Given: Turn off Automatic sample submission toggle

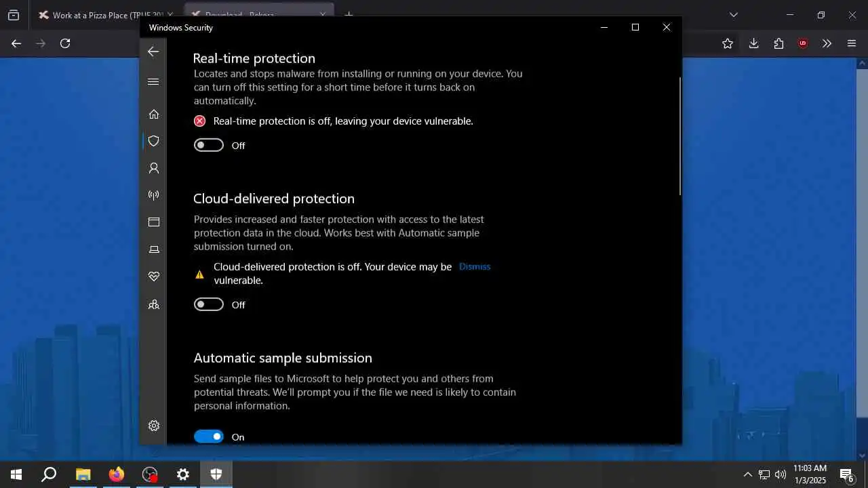Looking at the screenshot, I should [x=209, y=436].
